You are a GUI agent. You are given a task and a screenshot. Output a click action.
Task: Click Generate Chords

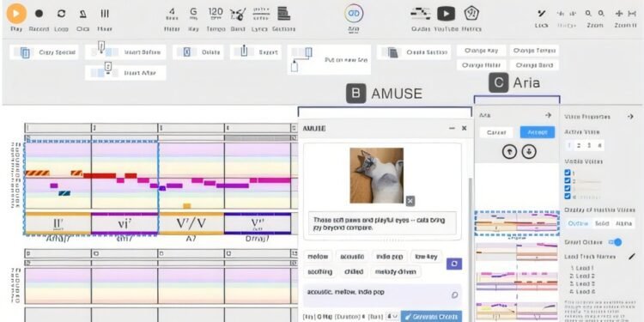point(431,316)
